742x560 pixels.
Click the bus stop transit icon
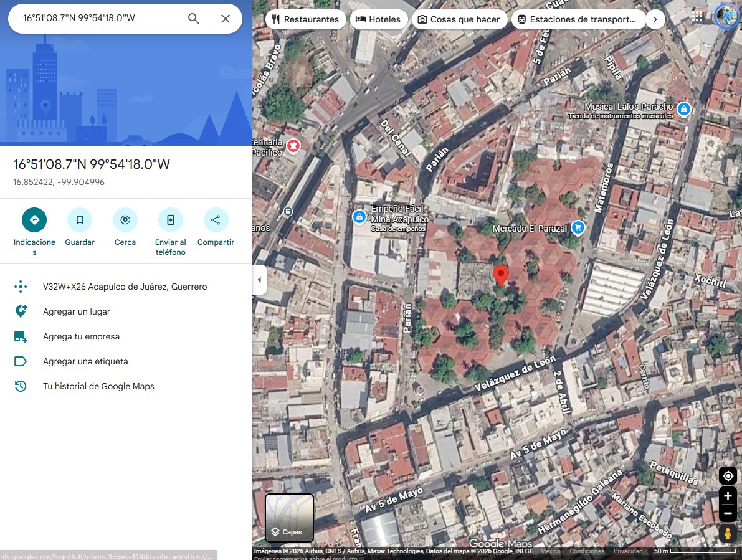(288, 211)
